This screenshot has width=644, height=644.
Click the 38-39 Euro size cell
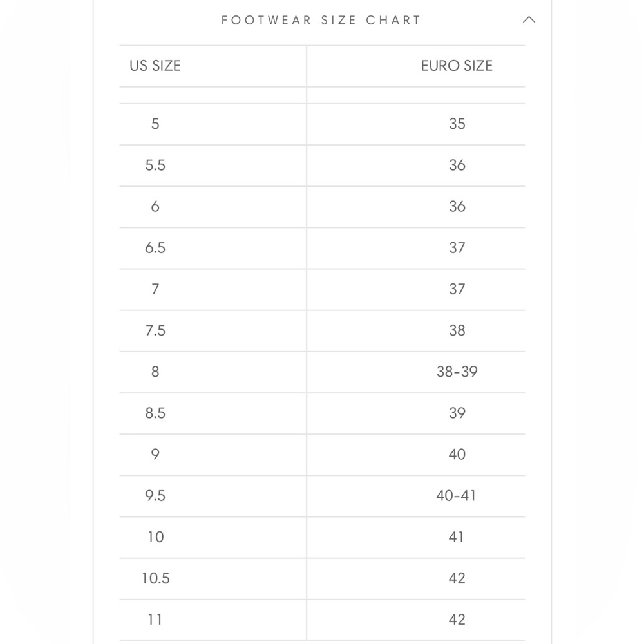[457, 372]
